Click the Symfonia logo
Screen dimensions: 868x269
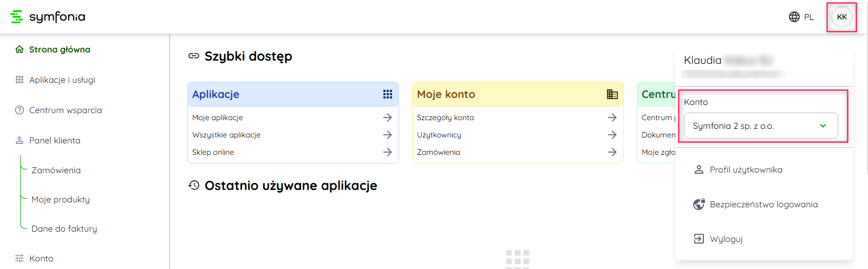pos(48,17)
